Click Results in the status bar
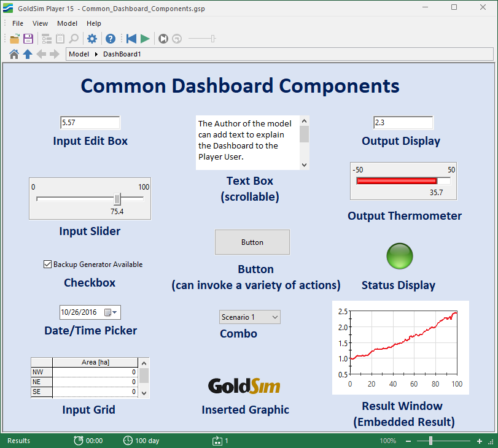The image size is (498, 448). pos(19,441)
